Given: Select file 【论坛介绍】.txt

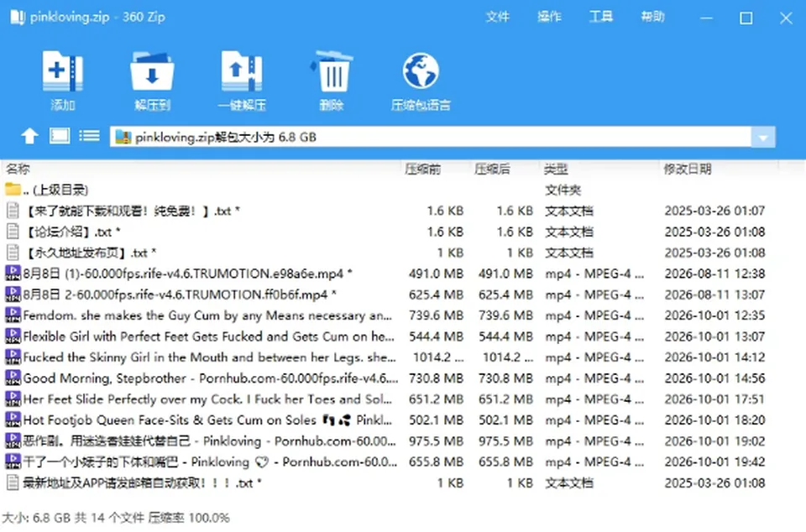Looking at the screenshot, I should pos(403,232).
